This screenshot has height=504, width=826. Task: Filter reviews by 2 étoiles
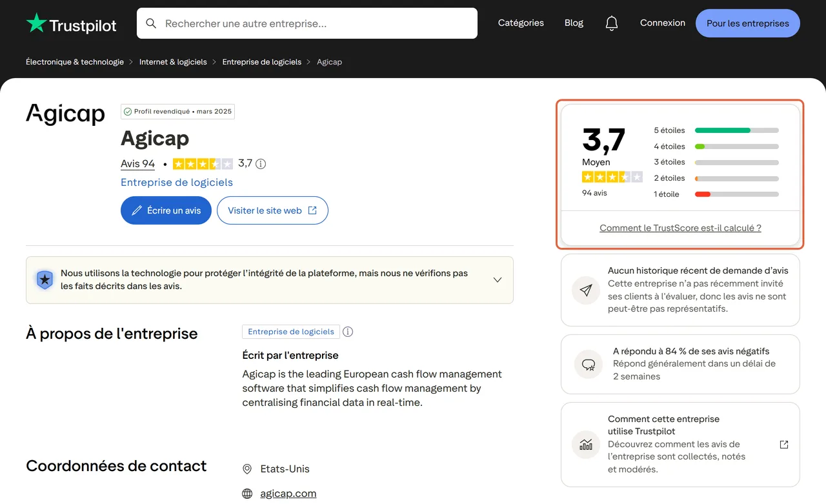click(716, 178)
